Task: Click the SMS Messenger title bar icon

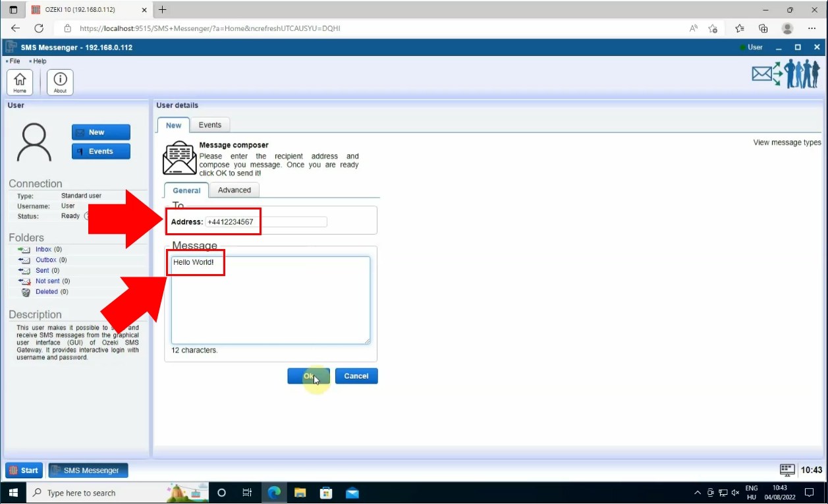Action: click(x=11, y=47)
